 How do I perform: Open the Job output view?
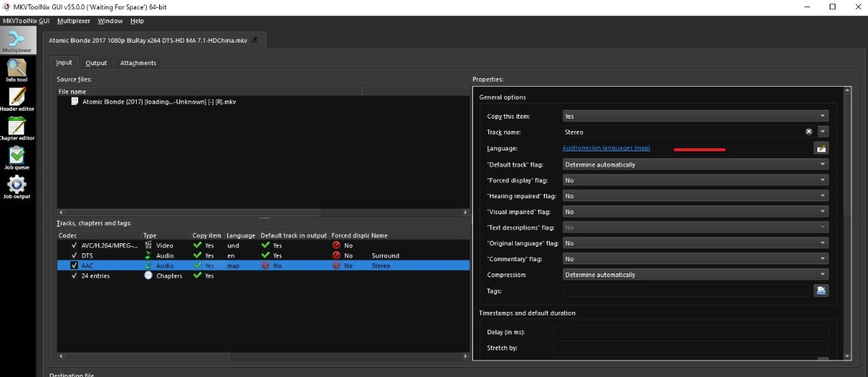[x=16, y=186]
